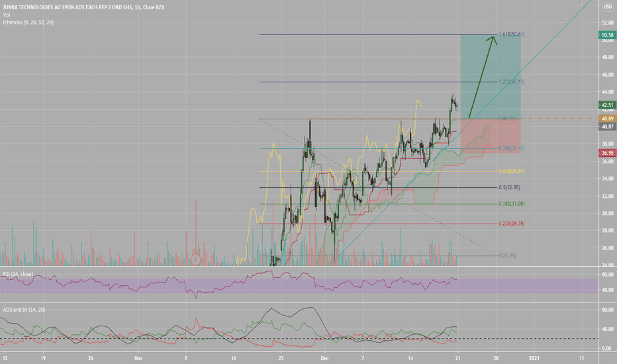Image resolution: width=617 pixels, height=364 pixels.
Task: Click the earnings 'E' marker on the chart
Action: pos(195,259)
